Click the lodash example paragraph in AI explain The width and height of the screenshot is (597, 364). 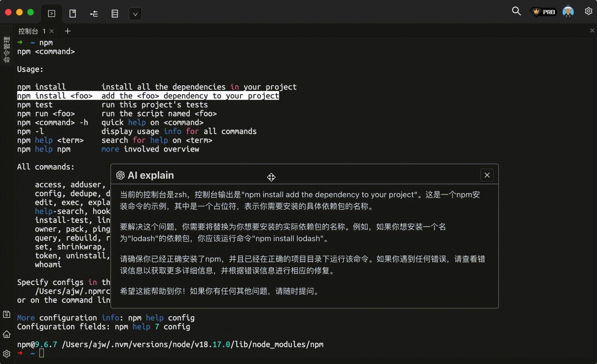283,233
